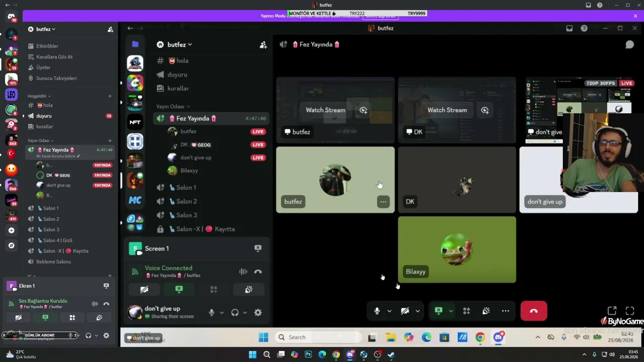Open the Üyeler list
This screenshot has width=644, height=362.
[x=69, y=67]
